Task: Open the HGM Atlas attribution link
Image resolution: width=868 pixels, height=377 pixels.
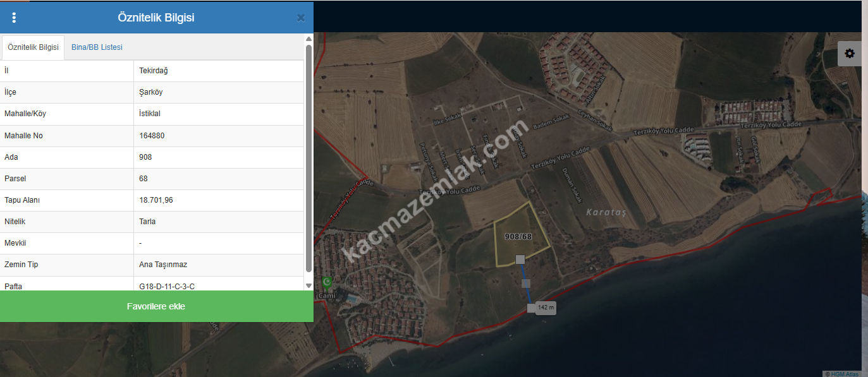Action: click(845, 374)
